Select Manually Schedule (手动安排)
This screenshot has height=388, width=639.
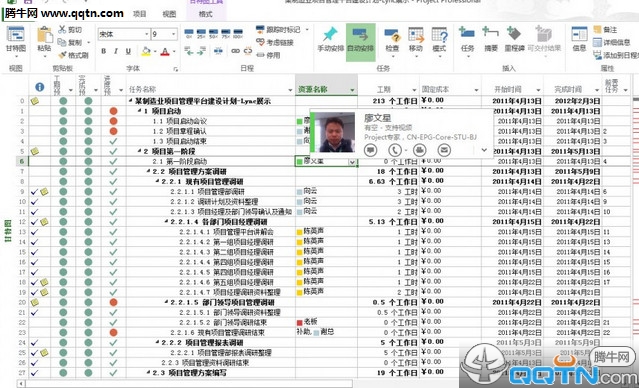tap(331, 40)
